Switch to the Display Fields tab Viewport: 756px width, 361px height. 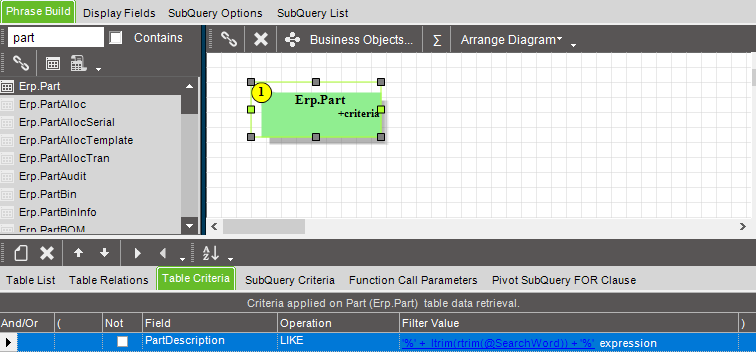[x=119, y=13]
